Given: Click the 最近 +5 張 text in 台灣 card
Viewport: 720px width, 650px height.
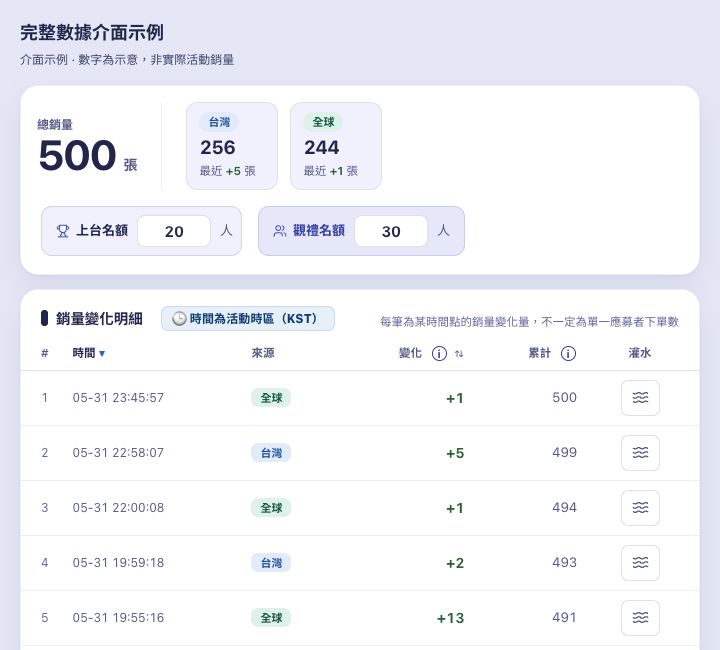Looking at the screenshot, I should tap(228, 171).
